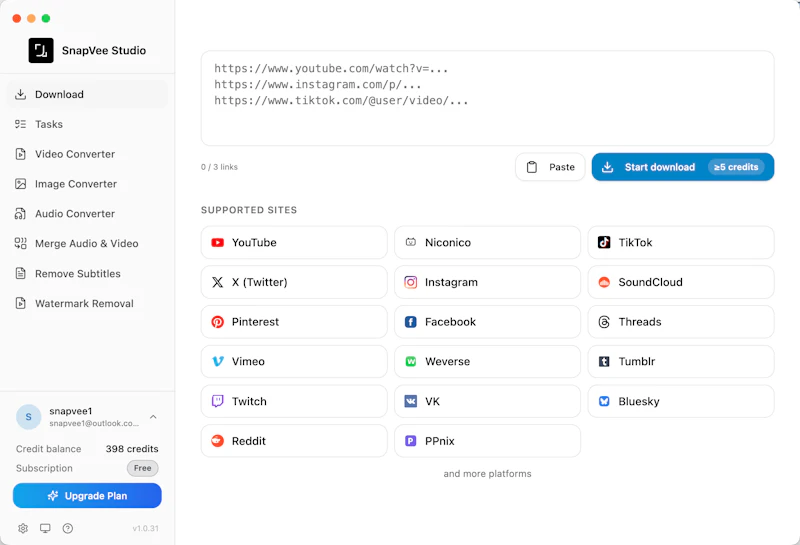Screen dimensions: 800x545
Task: Click the "and more platforms" text
Action: click(x=487, y=474)
